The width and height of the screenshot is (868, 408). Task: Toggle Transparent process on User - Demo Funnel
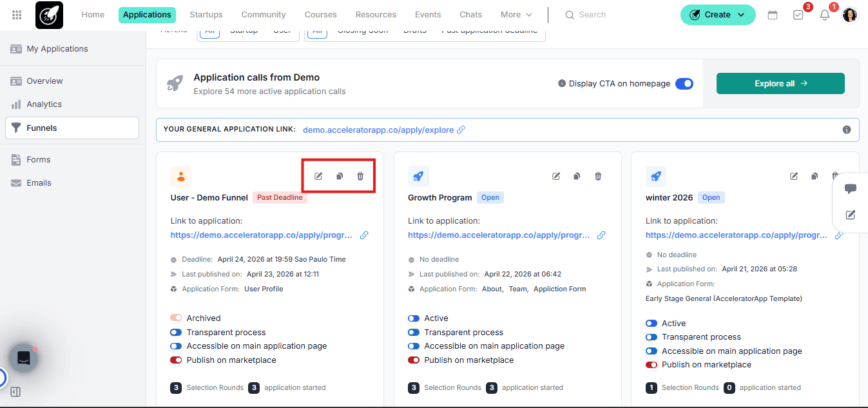click(x=176, y=332)
